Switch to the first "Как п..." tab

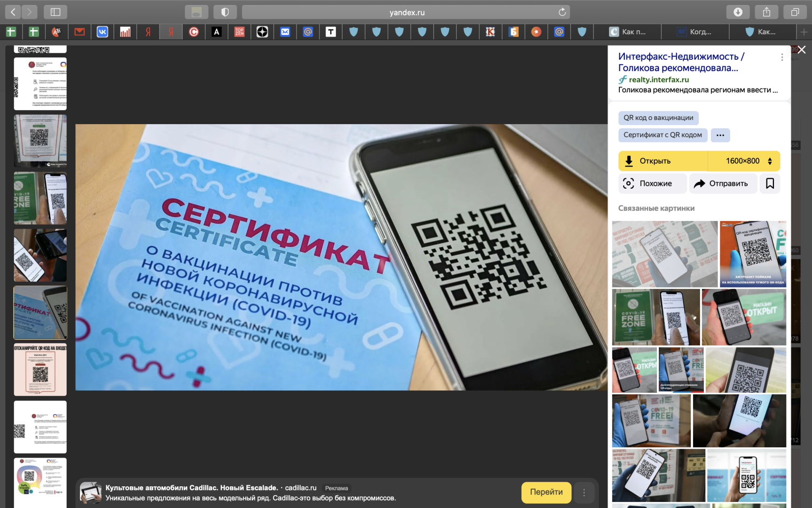627,32
